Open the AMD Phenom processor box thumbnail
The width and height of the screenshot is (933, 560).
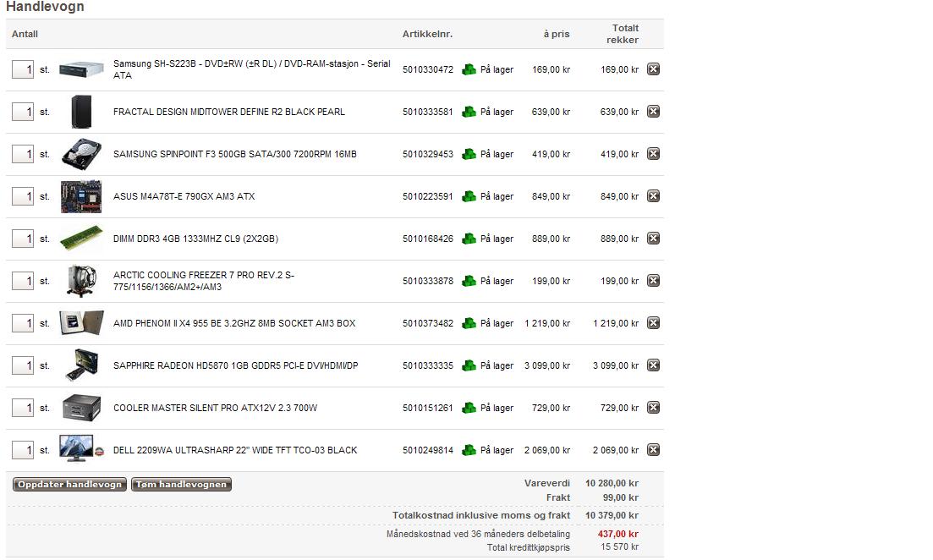(81, 323)
